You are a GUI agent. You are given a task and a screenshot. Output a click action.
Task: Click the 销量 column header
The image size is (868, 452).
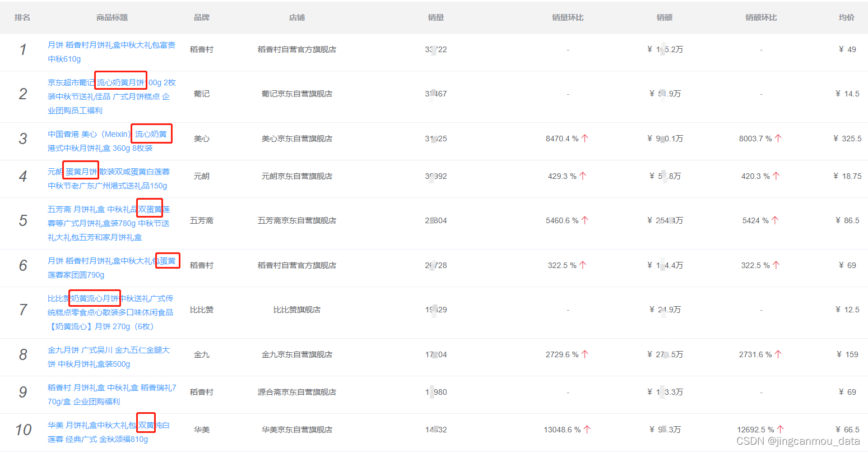point(436,17)
